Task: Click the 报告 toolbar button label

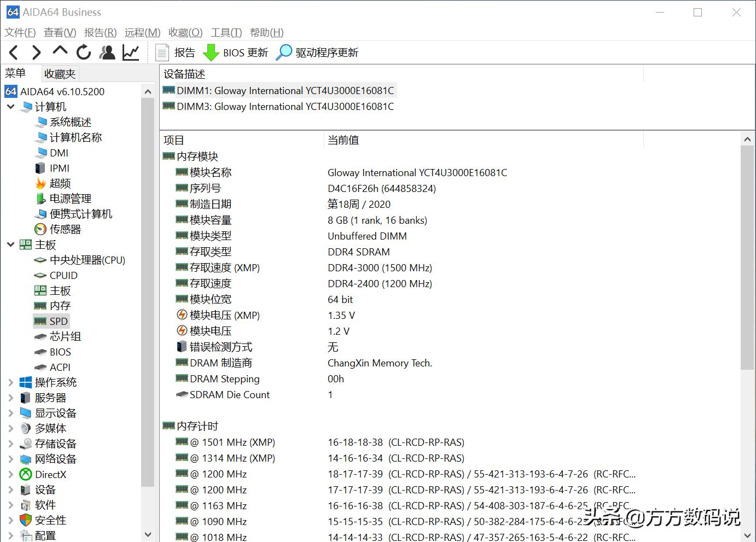Action: click(x=185, y=53)
